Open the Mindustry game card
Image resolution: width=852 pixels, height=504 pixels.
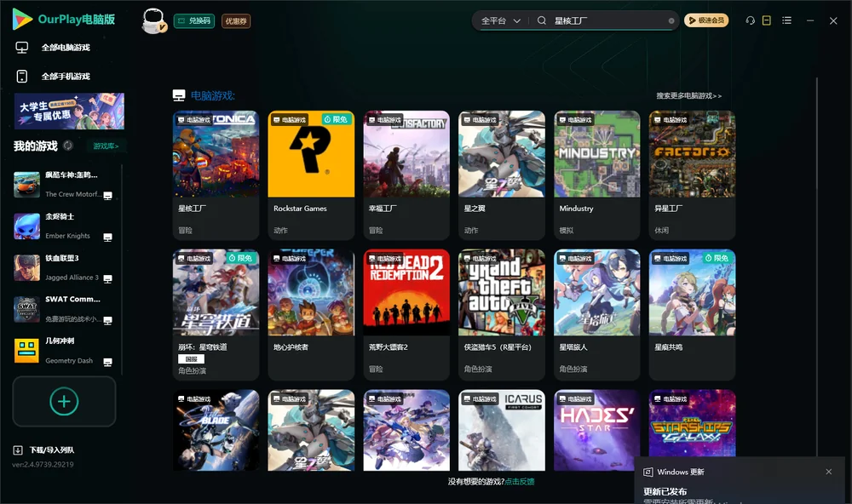[597, 175]
